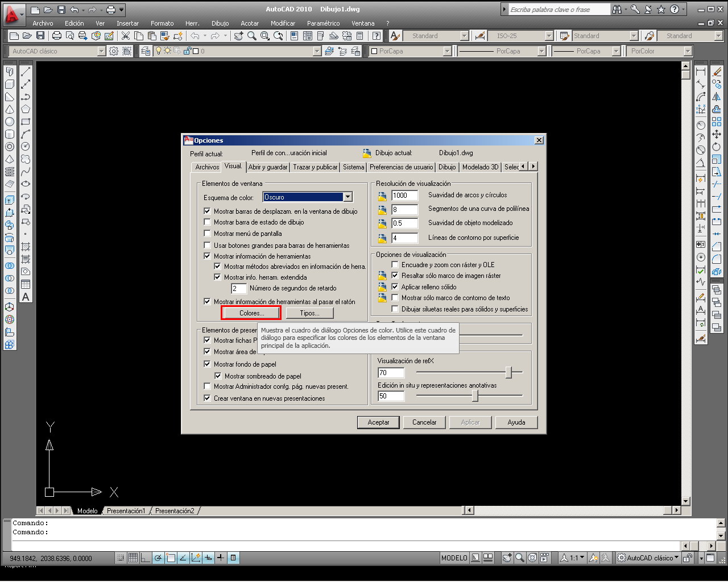Select the Move tool in modify toolbar
The height and width of the screenshot is (582, 728).
[x=717, y=134]
